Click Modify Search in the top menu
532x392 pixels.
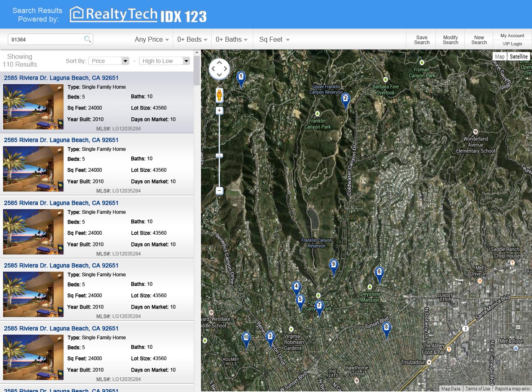pyautogui.click(x=450, y=40)
